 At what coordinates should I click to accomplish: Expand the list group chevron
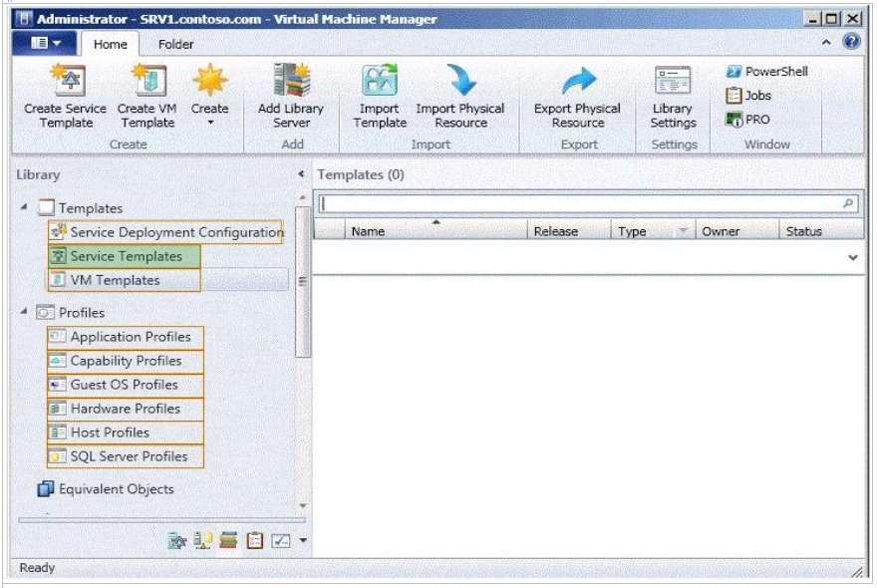pos(853,257)
